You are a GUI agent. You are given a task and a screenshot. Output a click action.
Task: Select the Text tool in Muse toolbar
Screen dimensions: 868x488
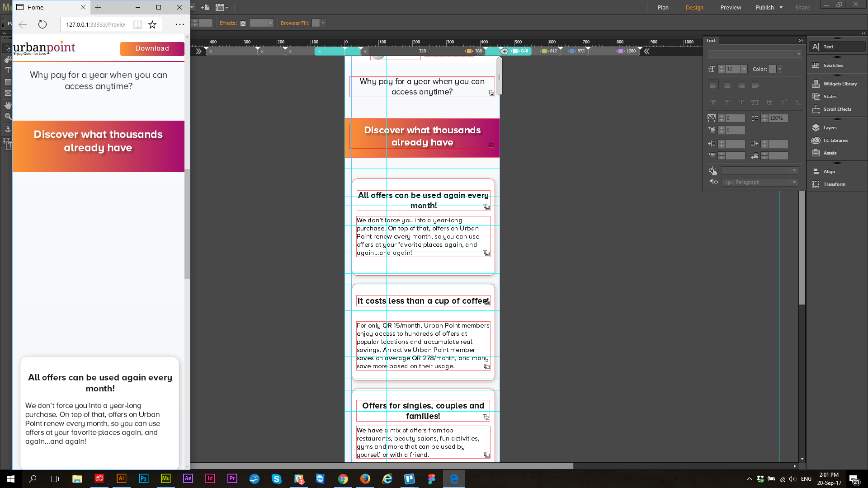(x=8, y=70)
